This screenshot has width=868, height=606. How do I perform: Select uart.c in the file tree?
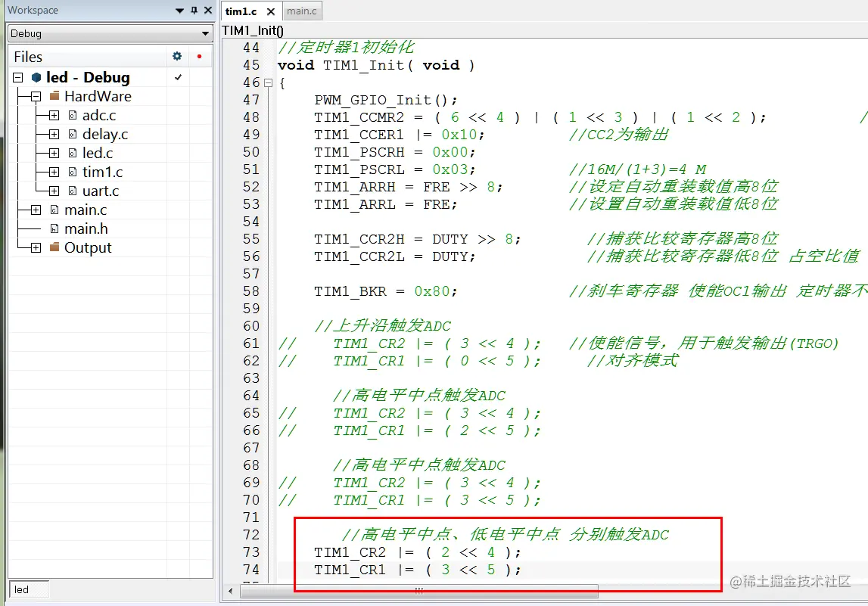click(x=101, y=191)
